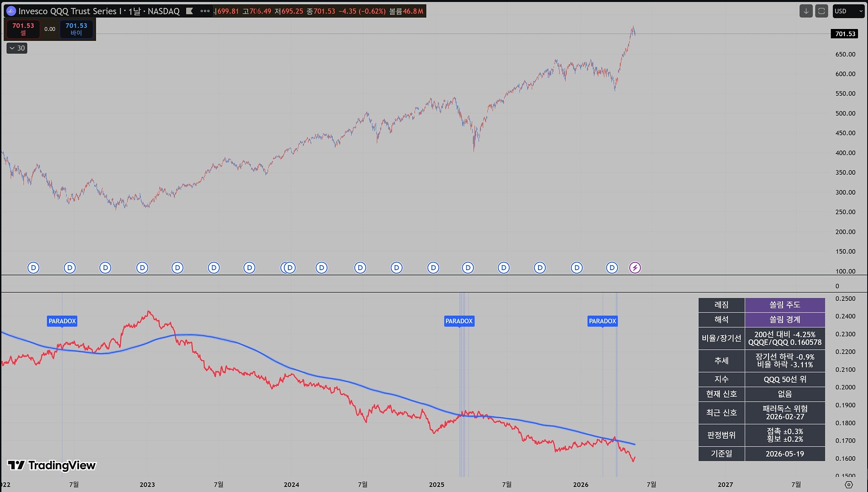868x492 pixels.
Task: Click the down-arrow icon left of USD
Action: (x=806, y=11)
